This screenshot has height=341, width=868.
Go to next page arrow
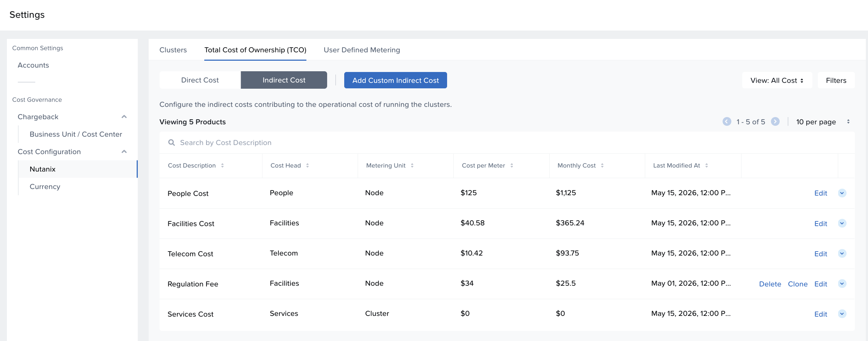click(x=775, y=121)
